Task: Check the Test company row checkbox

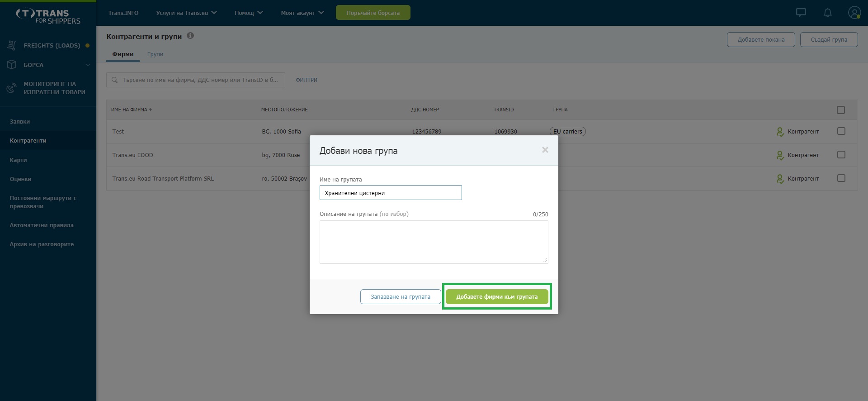Action: point(841,131)
